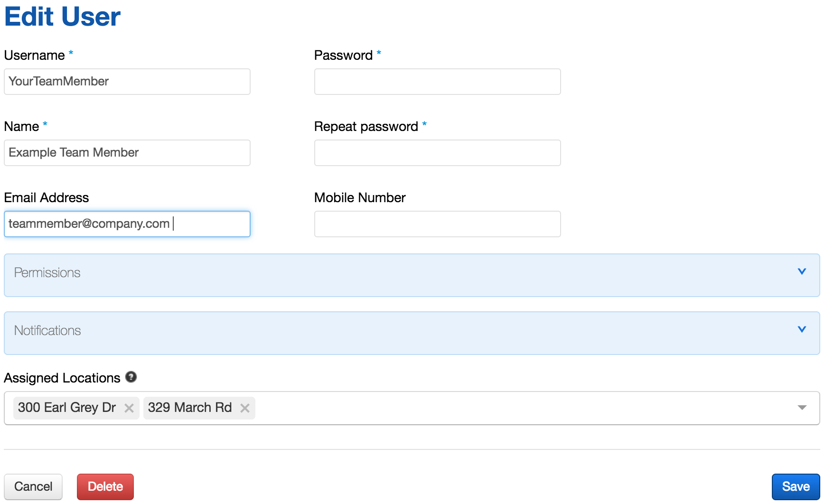This screenshot has height=504, width=825.
Task: Select the 300 Earl Grey Dr tag text
Action: [x=67, y=408]
